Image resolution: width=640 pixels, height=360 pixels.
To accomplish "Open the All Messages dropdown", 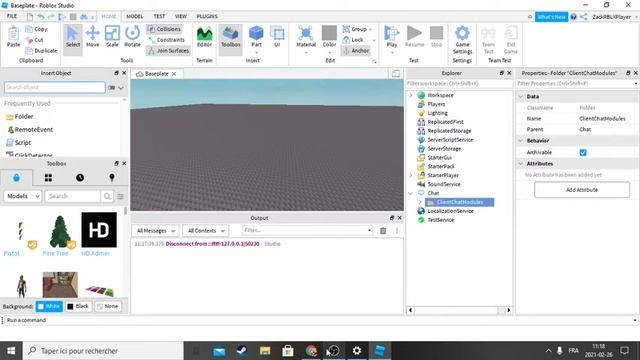I will click(x=156, y=231).
